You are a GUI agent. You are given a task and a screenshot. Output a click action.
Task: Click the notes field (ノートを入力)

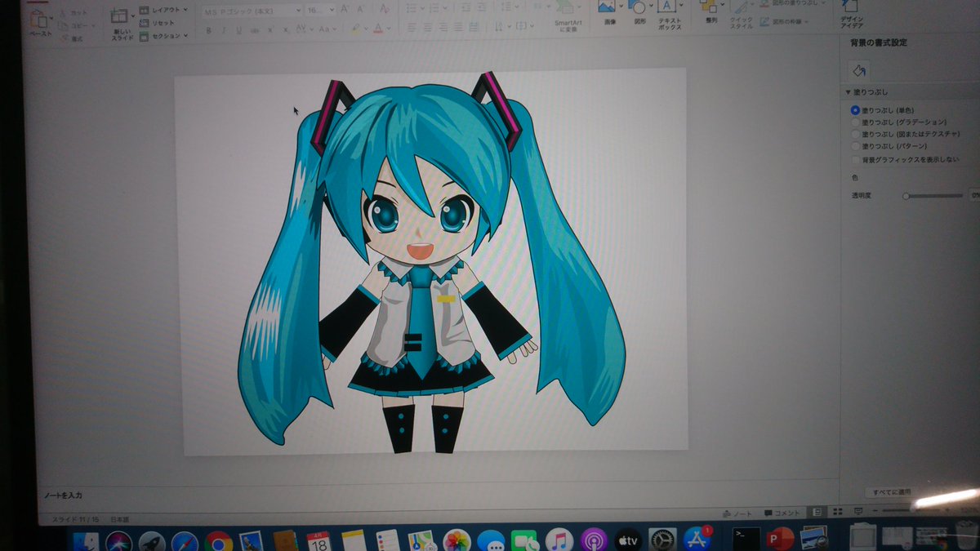click(x=65, y=495)
